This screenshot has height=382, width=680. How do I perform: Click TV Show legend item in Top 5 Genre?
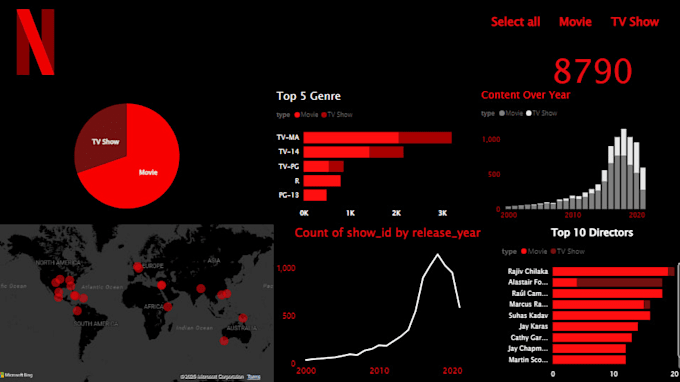click(x=337, y=115)
